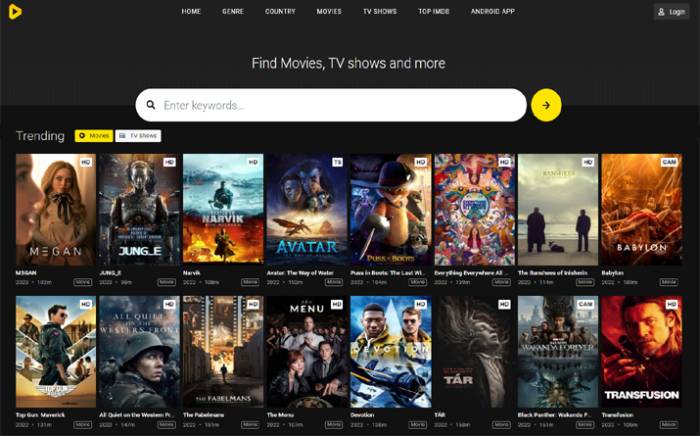
Task: Click the HD badge on M3GAN poster
Action: (86, 162)
